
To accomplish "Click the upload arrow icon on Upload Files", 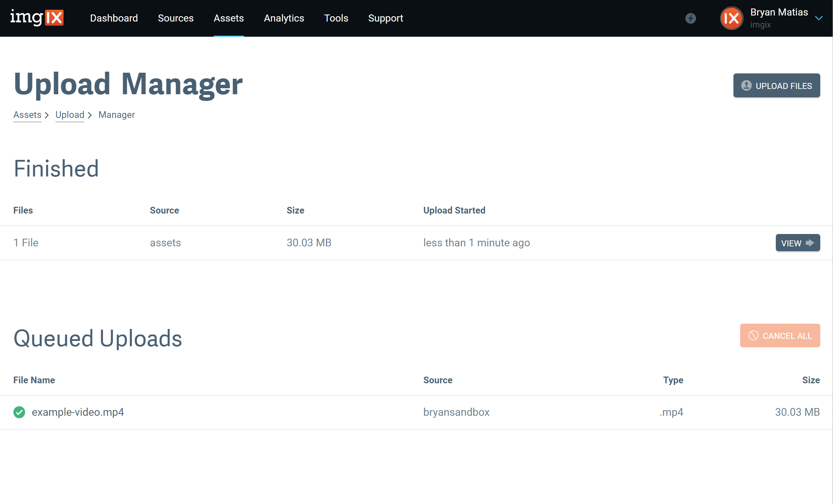I will tap(746, 85).
